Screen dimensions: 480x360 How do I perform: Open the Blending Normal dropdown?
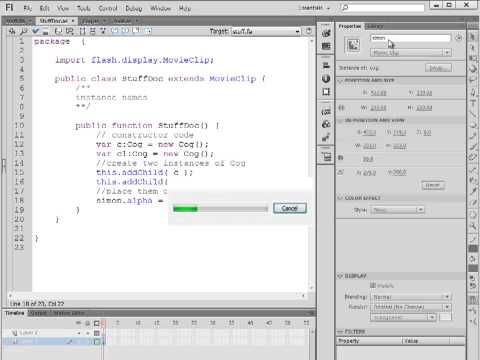pyautogui.click(x=411, y=297)
